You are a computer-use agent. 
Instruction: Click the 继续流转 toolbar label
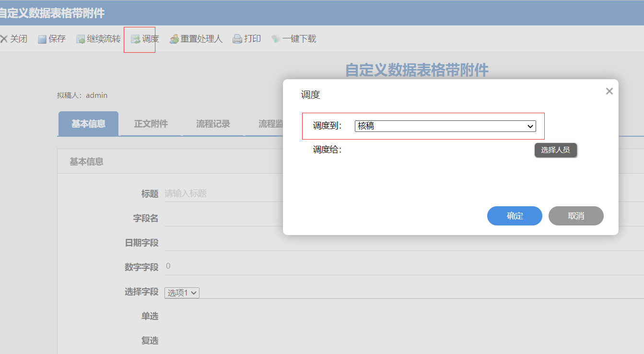104,39
